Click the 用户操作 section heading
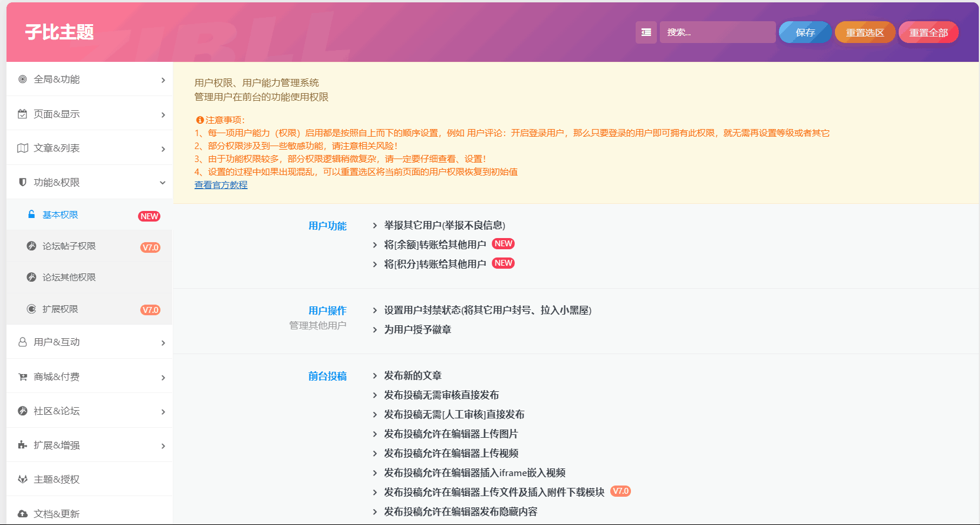 pyautogui.click(x=327, y=311)
